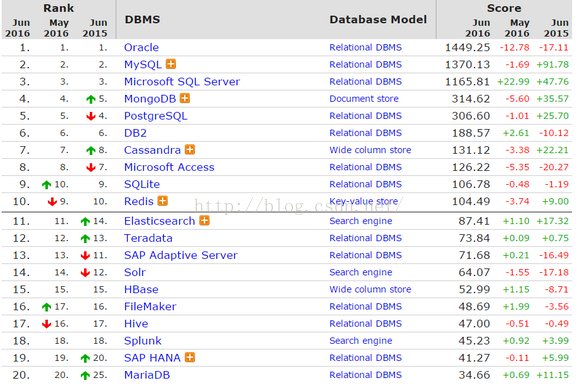The width and height of the screenshot is (578, 391).
Task: Open the Solr link
Action: pyautogui.click(x=135, y=272)
